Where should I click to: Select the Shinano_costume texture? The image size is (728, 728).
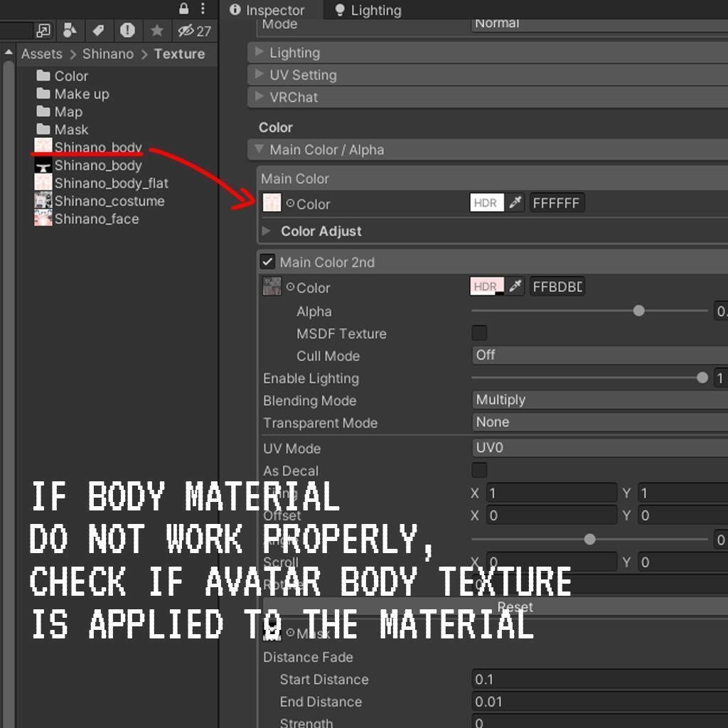coord(100,201)
